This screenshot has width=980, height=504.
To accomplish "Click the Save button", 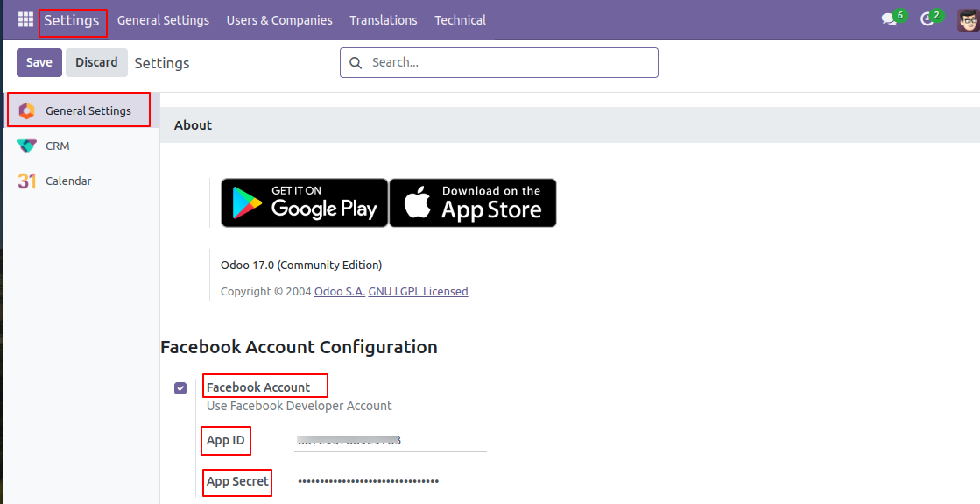I will tap(39, 62).
